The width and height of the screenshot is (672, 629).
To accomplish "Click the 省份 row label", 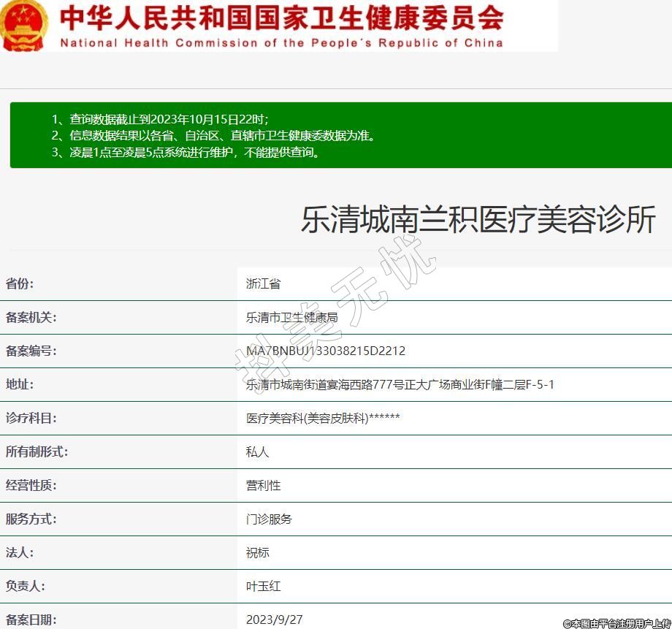I will point(20,283).
